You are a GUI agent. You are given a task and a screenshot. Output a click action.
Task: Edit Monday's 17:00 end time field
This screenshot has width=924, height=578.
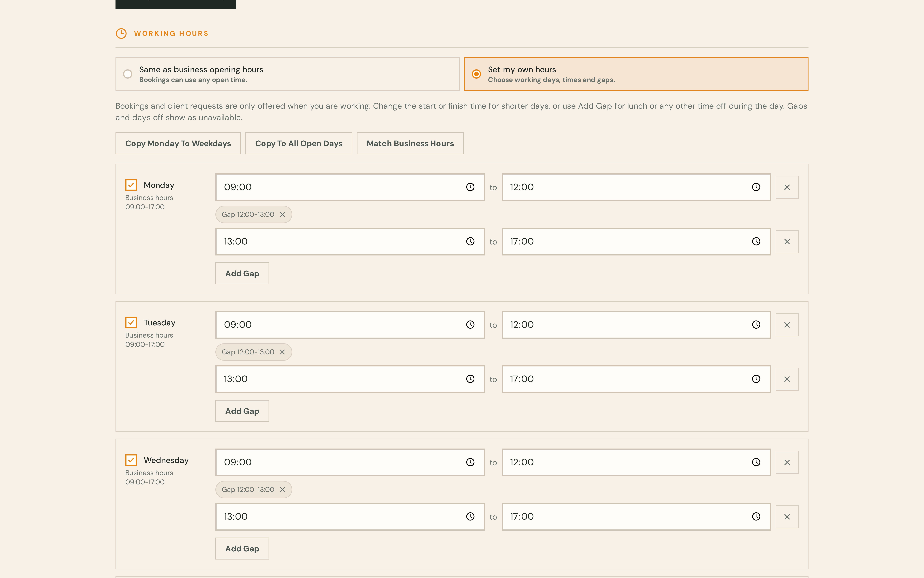tap(636, 242)
